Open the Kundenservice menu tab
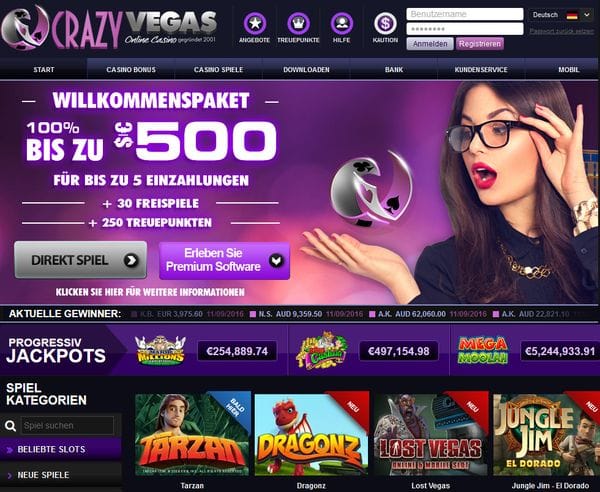600x492 pixels. click(481, 70)
